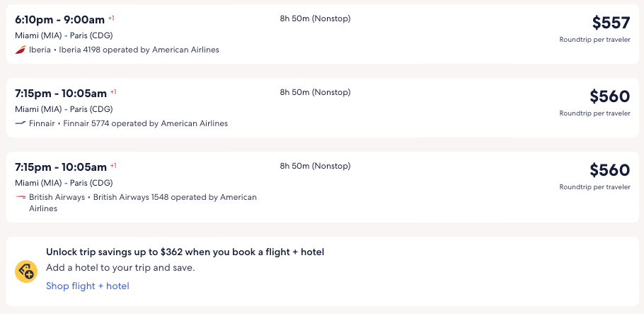
Task: Click the British Airways logo icon
Action: click(20, 197)
